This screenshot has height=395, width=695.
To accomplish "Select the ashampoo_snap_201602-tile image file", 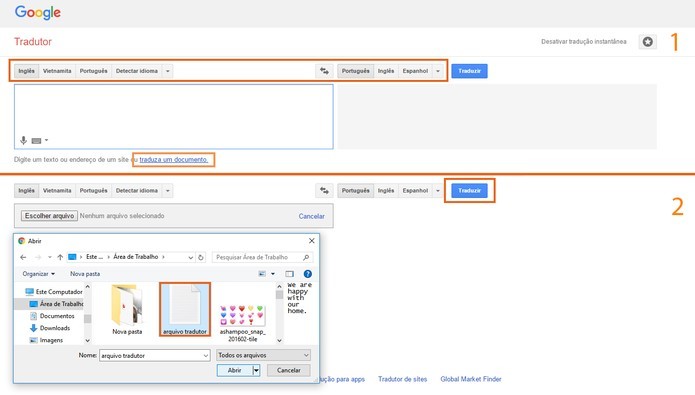I will click(242, 323).
